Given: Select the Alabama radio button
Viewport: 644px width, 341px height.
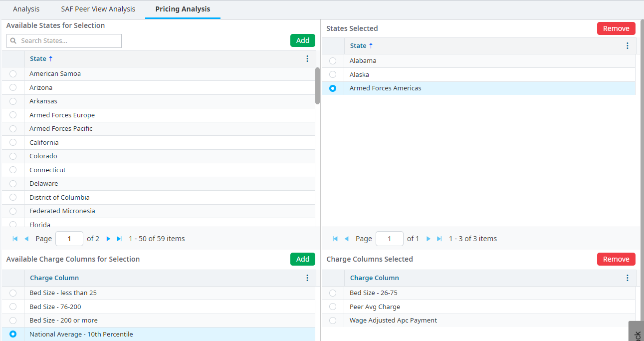Looking at the screenshot, I should [333, 60].
